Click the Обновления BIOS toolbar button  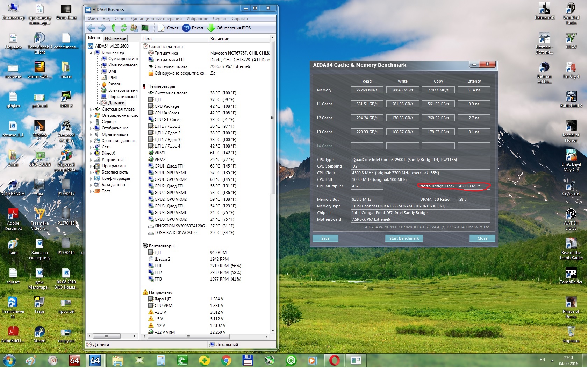[229, 28]
